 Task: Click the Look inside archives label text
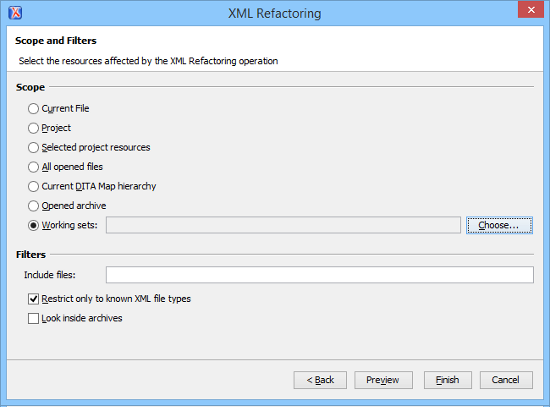click(82, 318)
